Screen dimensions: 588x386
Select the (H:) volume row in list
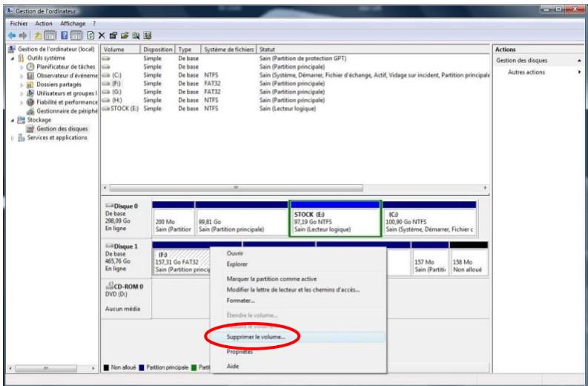pos(296,100)
